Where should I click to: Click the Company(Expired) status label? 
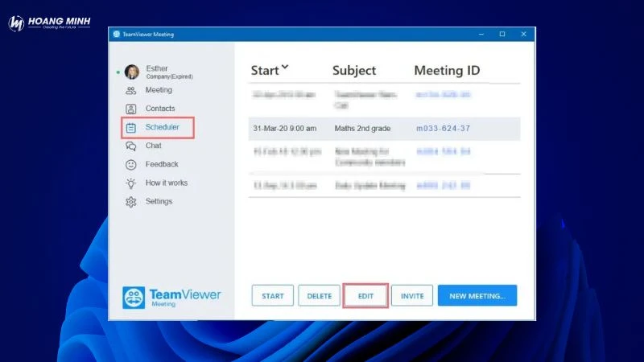click(x=170, y=76)
